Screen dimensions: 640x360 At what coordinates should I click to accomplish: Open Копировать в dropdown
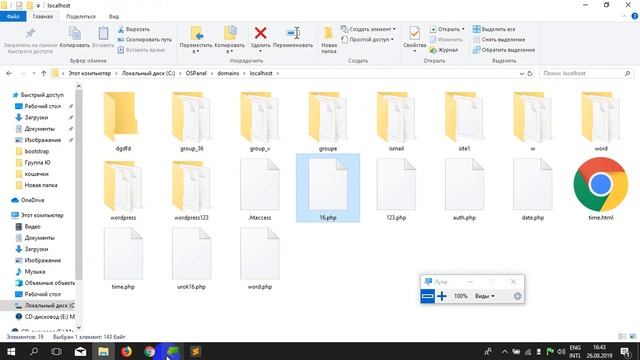click(x=230, y=40)
